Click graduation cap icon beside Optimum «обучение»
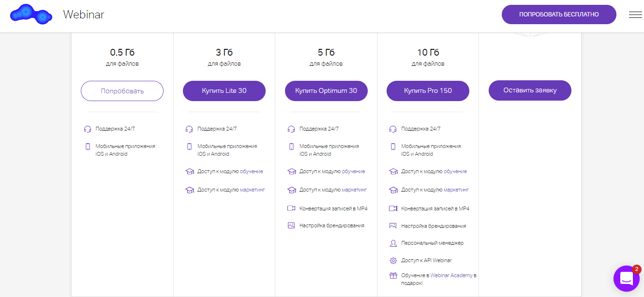This screenshot has width=644, height=297. (291, 172)
